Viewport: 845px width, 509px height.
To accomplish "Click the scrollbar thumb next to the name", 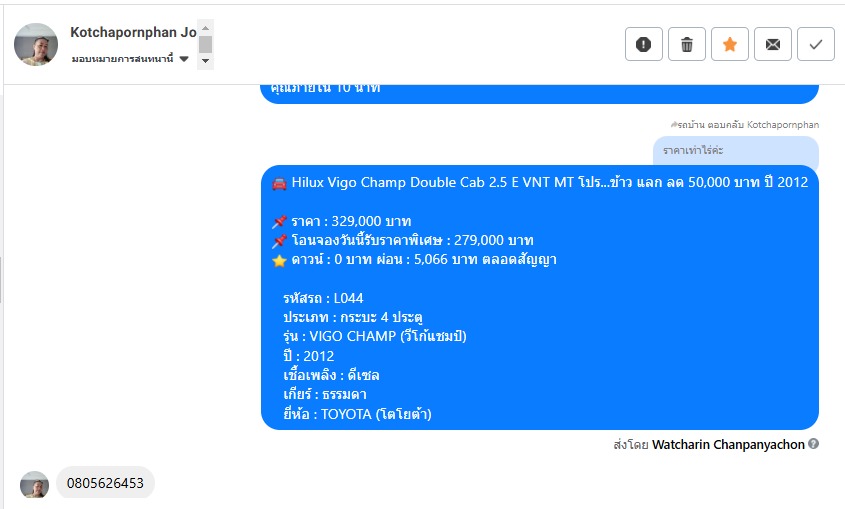I will 205,44.
